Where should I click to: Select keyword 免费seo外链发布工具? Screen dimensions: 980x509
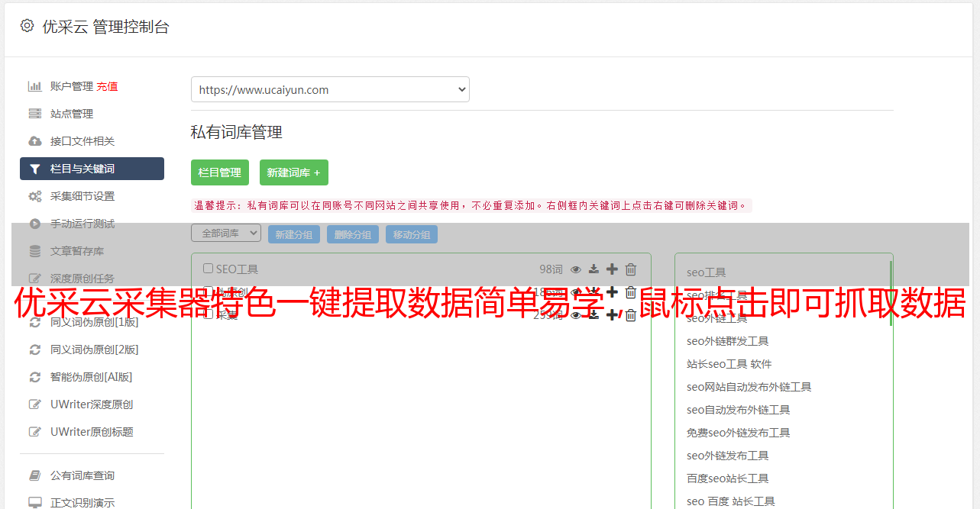[x=739, y=433]
